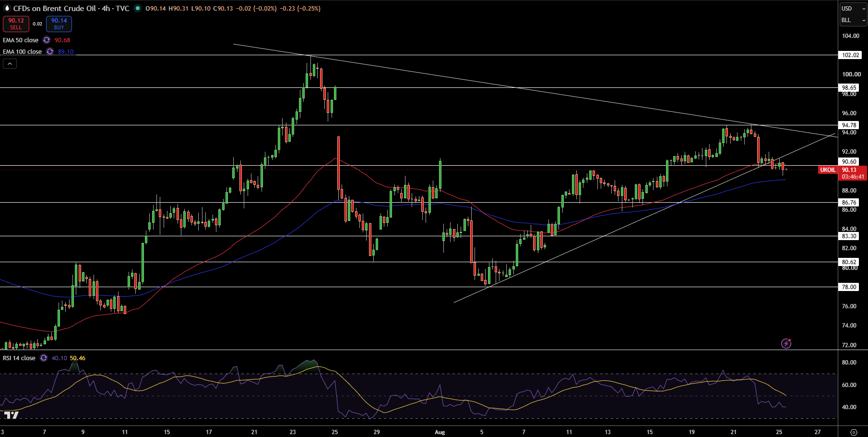
Task: Click the TradingView logo
Action: [x=12, y=415]
